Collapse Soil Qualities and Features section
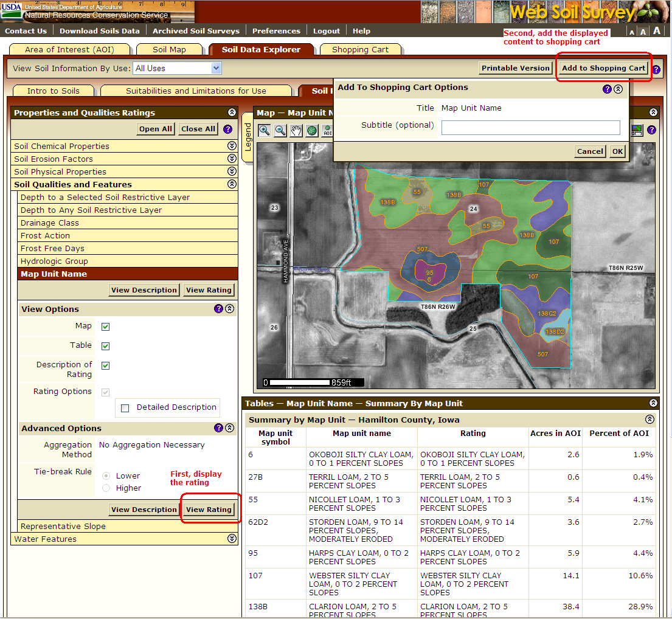This screenshot has height=619, width=672. (232, 184)
